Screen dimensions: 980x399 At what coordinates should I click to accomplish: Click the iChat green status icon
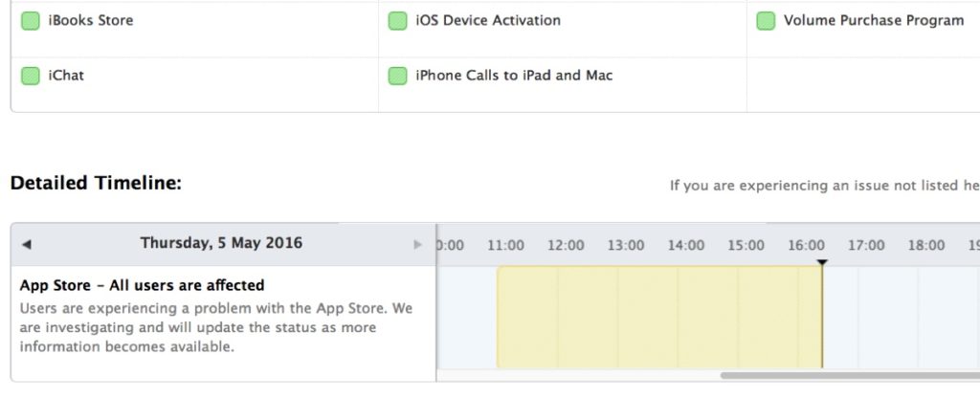pos(31,76)
